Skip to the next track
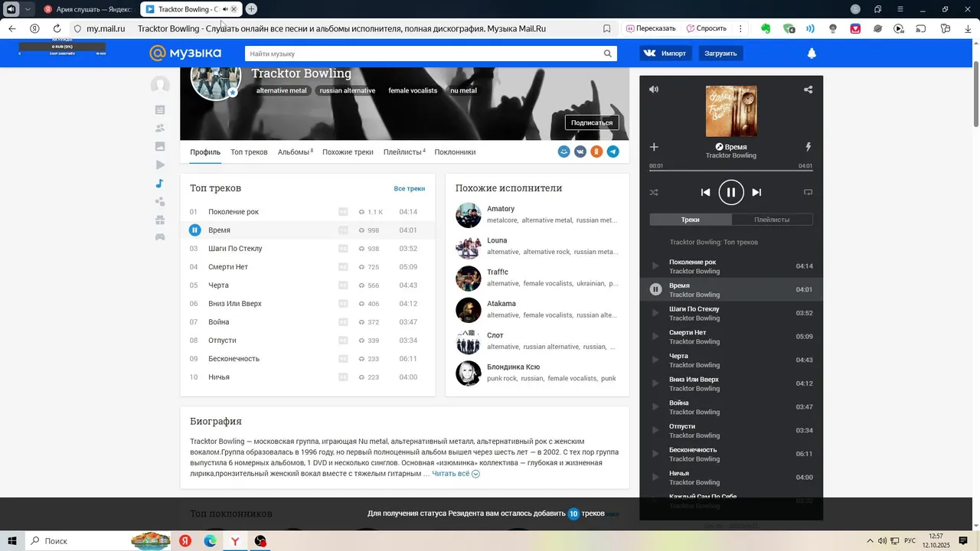980x551 pixels. (x=756, y=192)
